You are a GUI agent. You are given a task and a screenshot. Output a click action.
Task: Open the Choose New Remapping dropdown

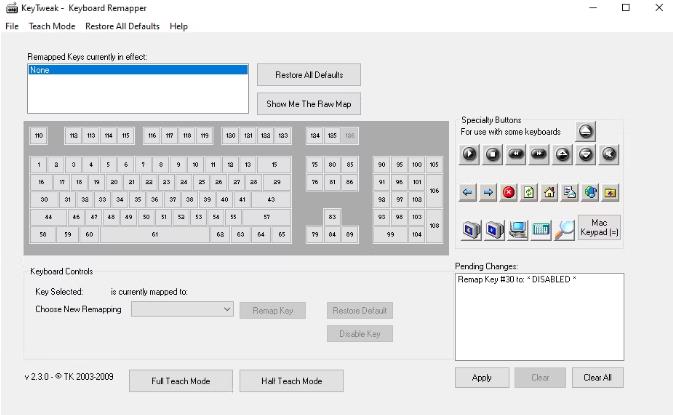(x=182, y=309)
